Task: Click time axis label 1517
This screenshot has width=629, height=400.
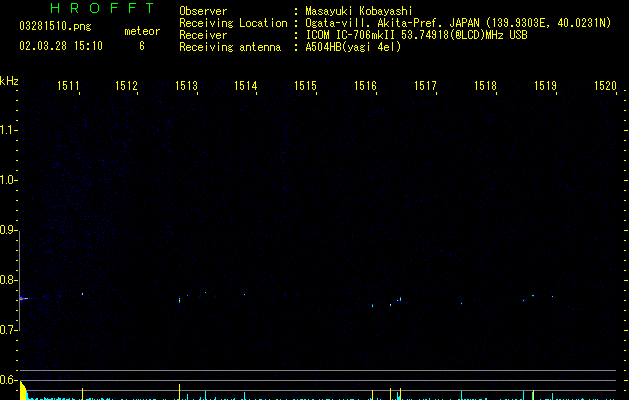Action: [425, 85]
